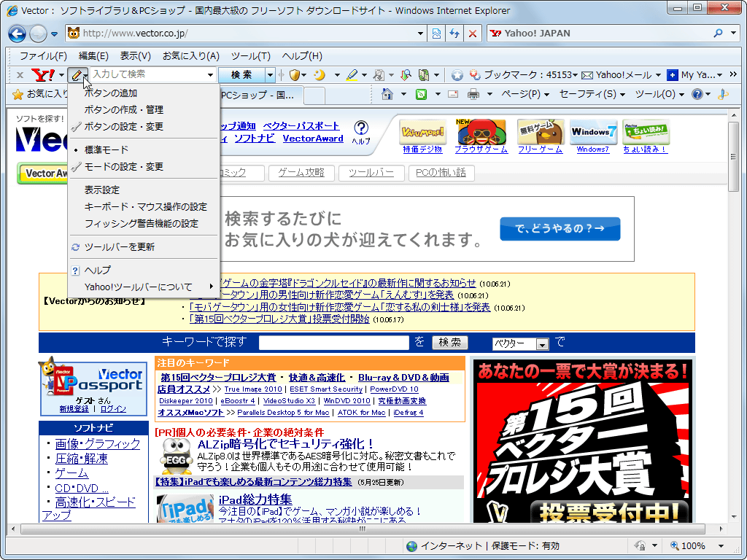This screenshot has width=747, height=560.
Task: Expand the セーフティ(S) menu
Action: tap(592, 94)
